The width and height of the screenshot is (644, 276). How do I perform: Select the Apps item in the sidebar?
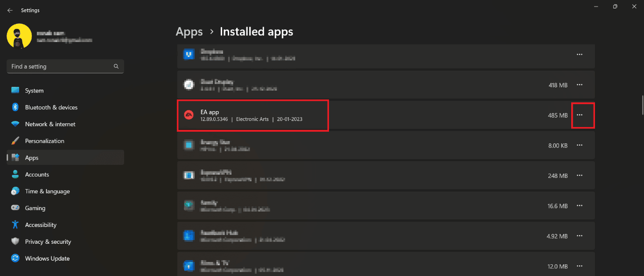[x=65, y=157]
